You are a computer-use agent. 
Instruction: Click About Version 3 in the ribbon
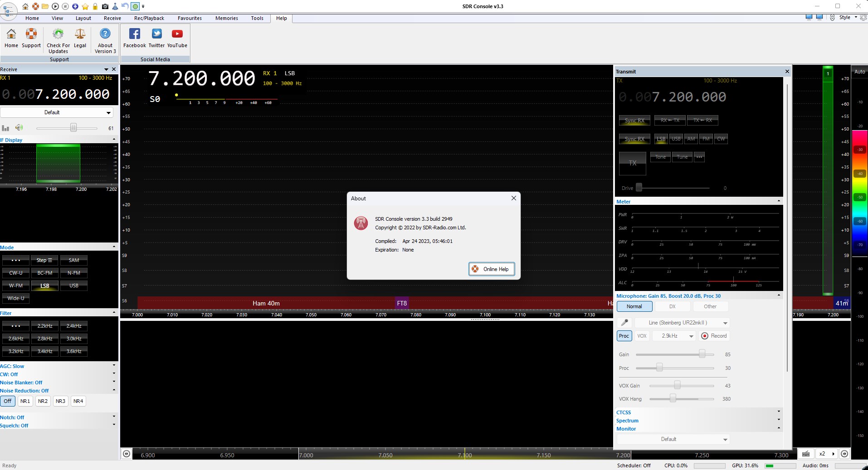105,41
